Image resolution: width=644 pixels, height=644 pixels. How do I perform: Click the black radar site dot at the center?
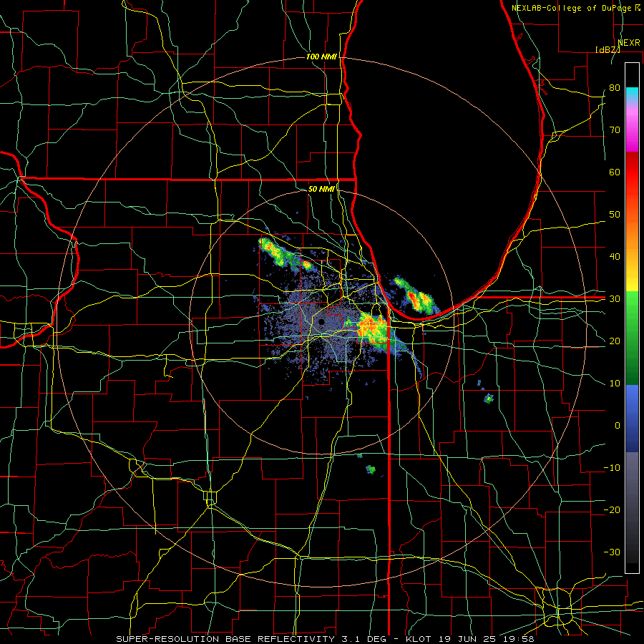[x=321, y=322]
